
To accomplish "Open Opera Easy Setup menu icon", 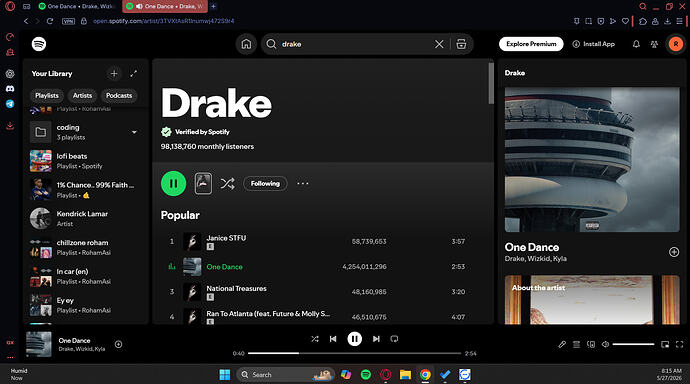I will pyautogui.click(x=679, y=21).
